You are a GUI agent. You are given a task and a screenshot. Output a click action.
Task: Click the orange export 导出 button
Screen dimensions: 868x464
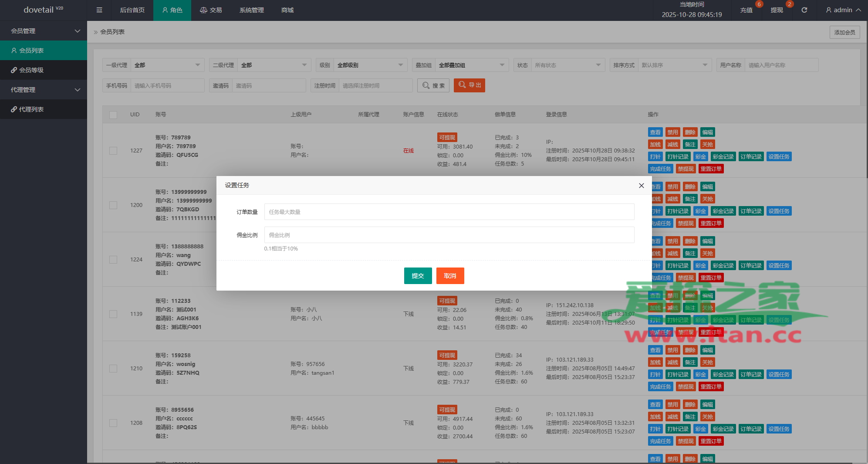point(469,85)
